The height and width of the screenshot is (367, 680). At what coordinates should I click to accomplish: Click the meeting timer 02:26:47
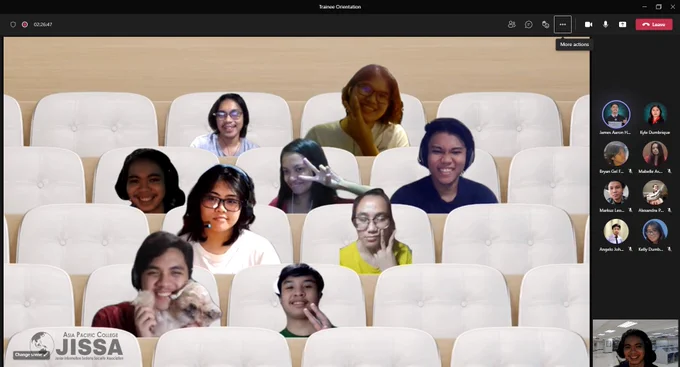43,24
